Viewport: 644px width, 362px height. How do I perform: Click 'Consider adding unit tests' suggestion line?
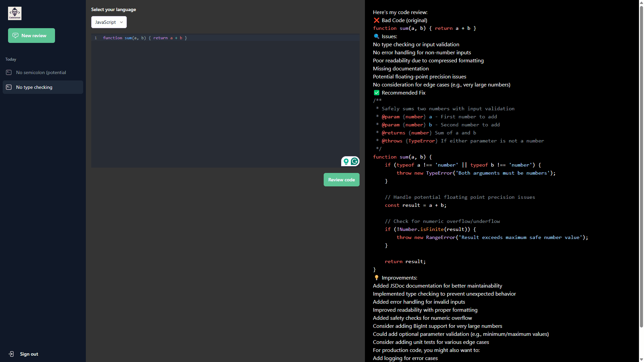431,342
